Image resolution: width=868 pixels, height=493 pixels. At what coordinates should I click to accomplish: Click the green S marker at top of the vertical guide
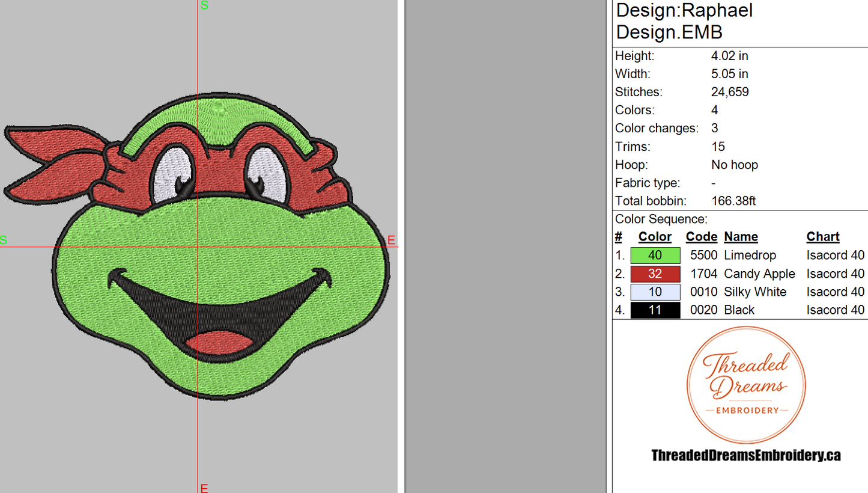(x=204, y=5)
